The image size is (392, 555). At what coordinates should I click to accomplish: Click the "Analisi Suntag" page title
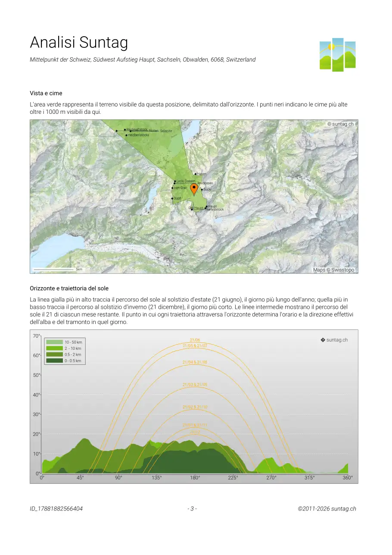coord(79,43)
